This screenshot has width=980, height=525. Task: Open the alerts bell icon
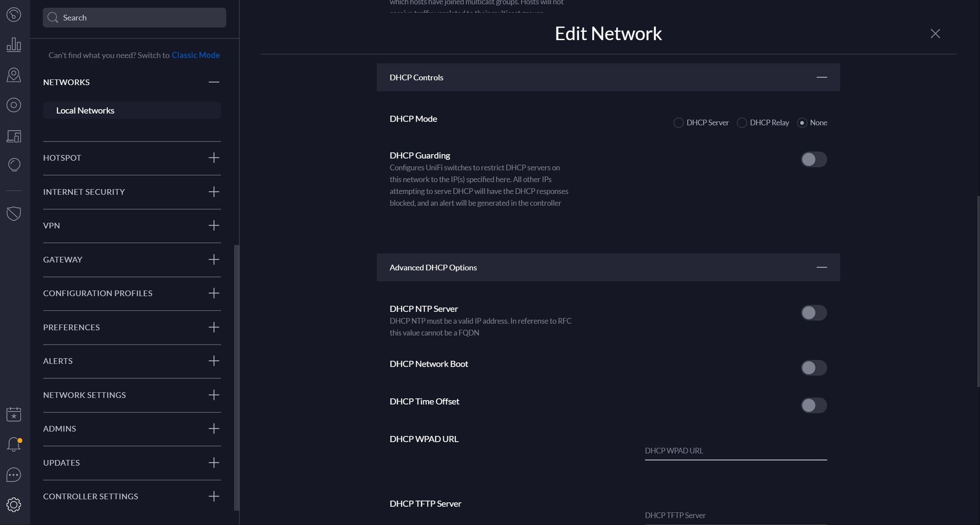[14, 445]
